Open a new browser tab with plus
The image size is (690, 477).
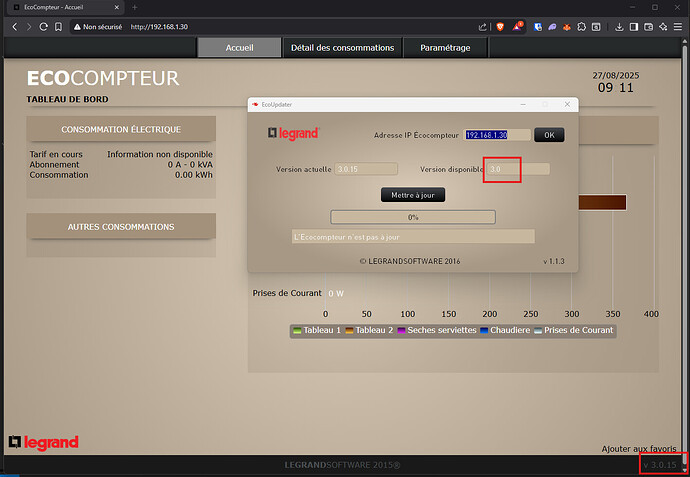134,7
